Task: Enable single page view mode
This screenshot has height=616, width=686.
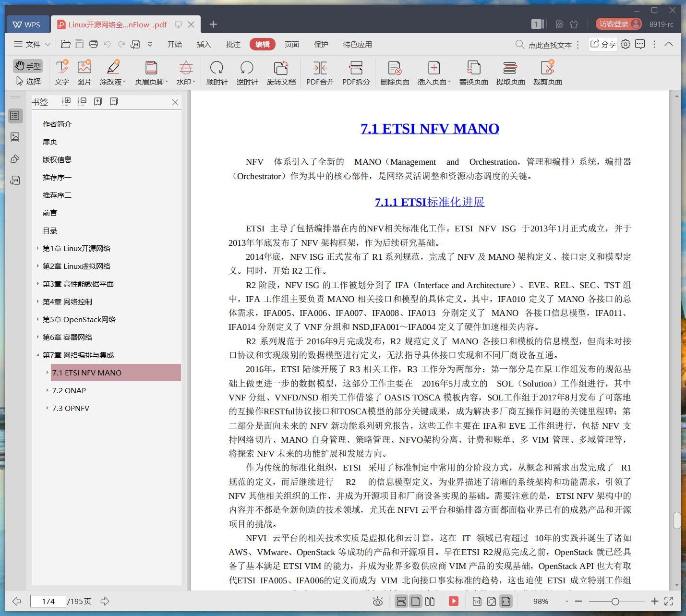Action: point(416,601)
